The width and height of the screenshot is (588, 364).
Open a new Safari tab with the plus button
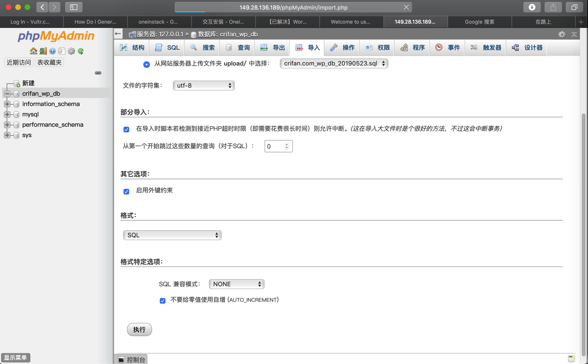coord(581,22)
